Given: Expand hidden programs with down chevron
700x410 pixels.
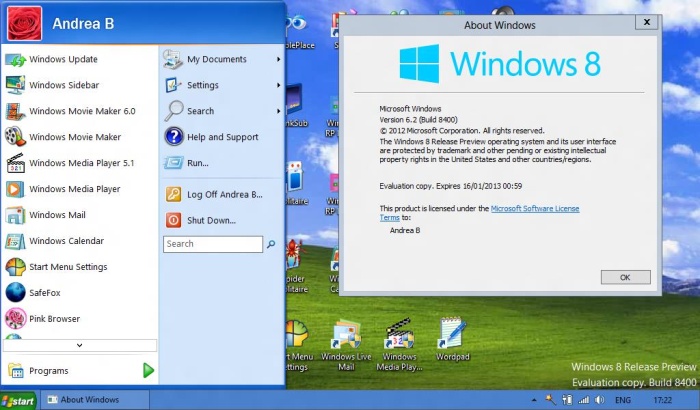Looking at the screenshot, I should pyautogui.click(x=79, y=345).
